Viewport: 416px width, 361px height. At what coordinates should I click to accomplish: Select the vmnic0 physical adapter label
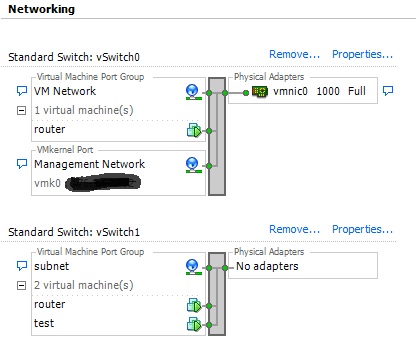(290, 91)
